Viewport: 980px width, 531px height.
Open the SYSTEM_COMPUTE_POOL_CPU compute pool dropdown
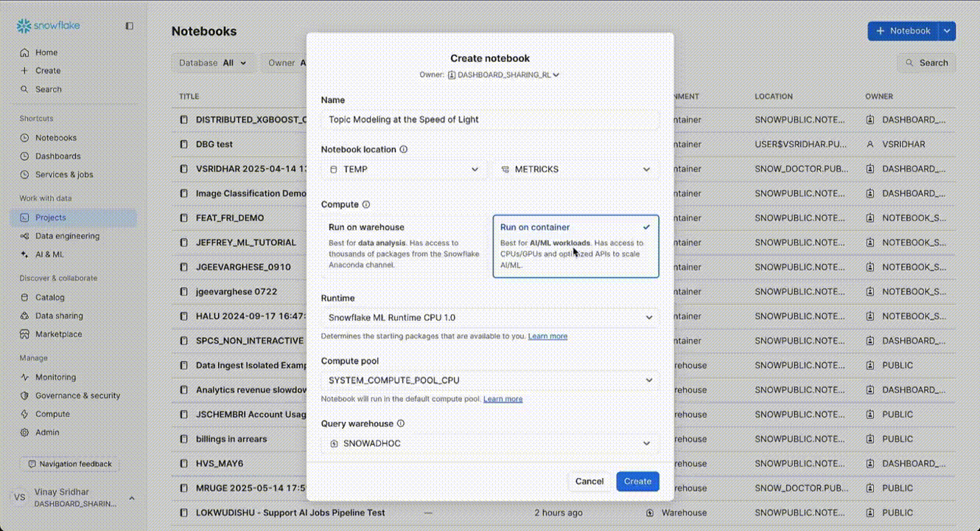[489, 380]
